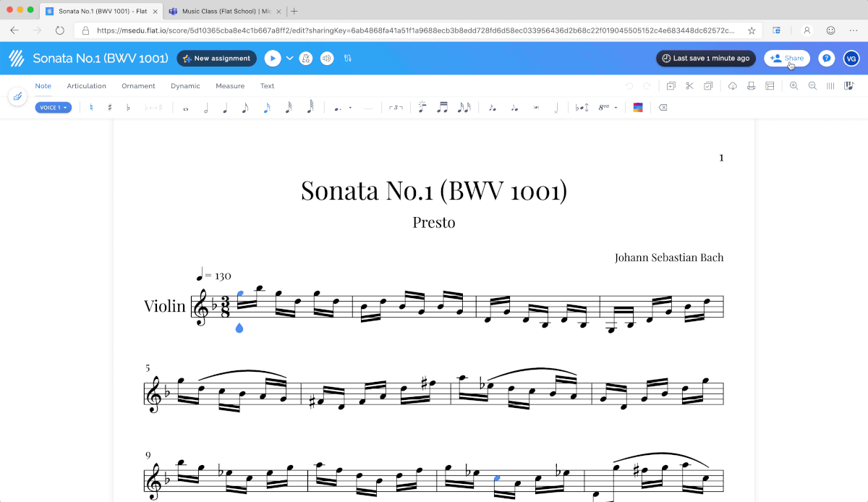The width and height of the screenshot is (868, 502).
Task: Expand the dot options arrow
Action: [350, 108]
